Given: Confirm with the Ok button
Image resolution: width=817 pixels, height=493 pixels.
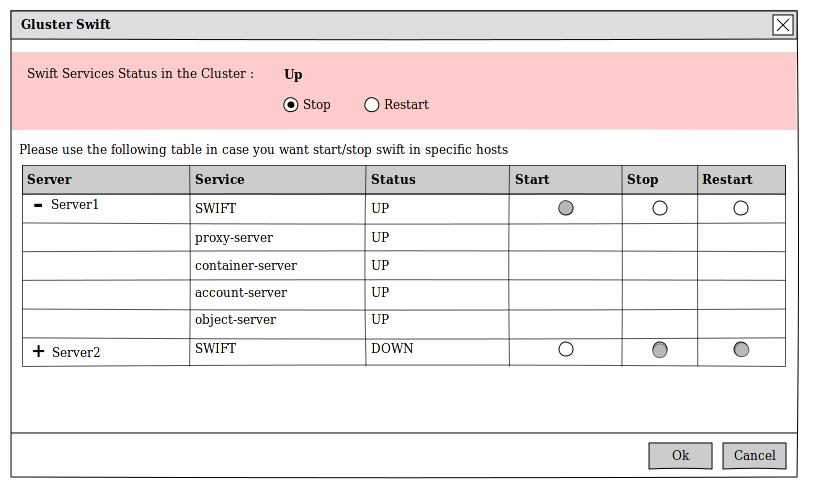Looking at the screenshot, I should 680,456.
